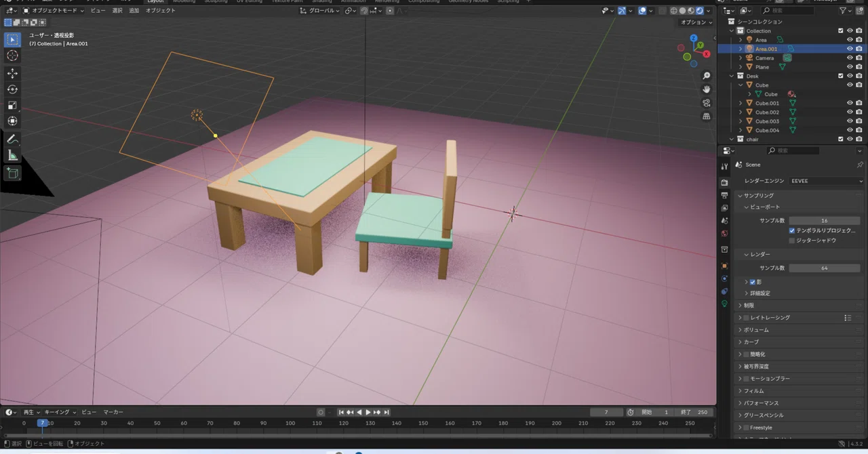Open the timeline マーカー menu

(113, 412)
